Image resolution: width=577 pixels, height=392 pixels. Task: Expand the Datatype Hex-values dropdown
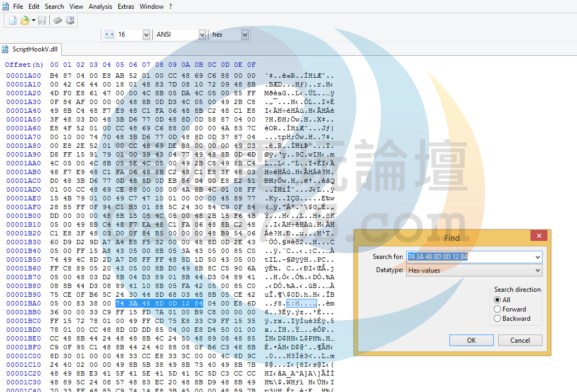[x=537, y=270]
